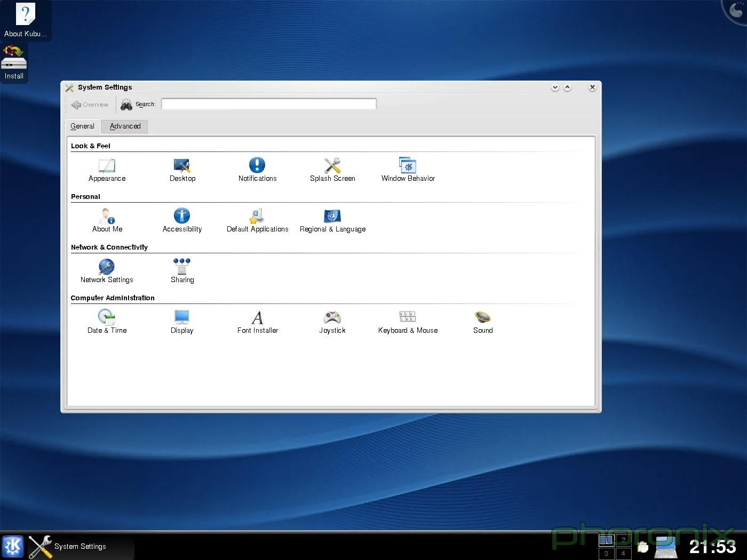Switch to virtual desktop 3 in pager

point(607,553)
